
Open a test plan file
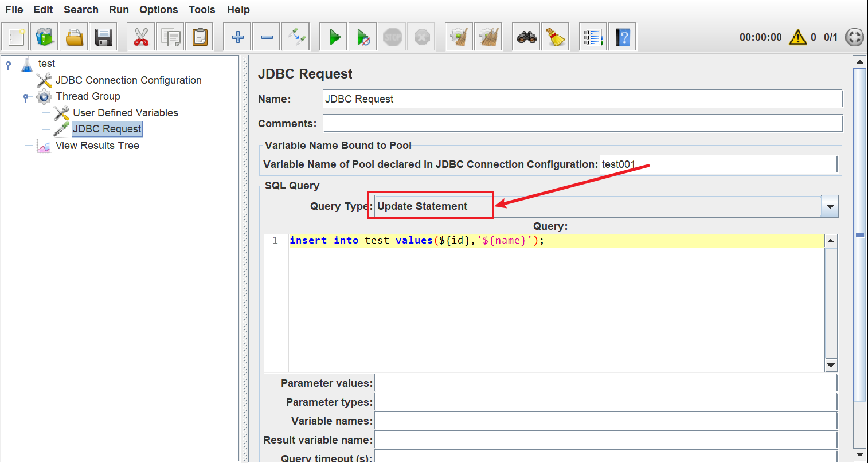(x=75, y=37)
